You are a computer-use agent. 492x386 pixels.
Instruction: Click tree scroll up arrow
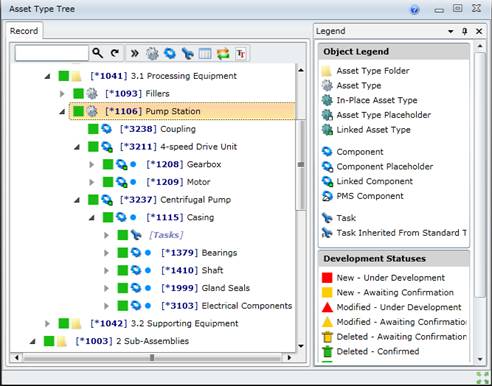click(301, 70)
